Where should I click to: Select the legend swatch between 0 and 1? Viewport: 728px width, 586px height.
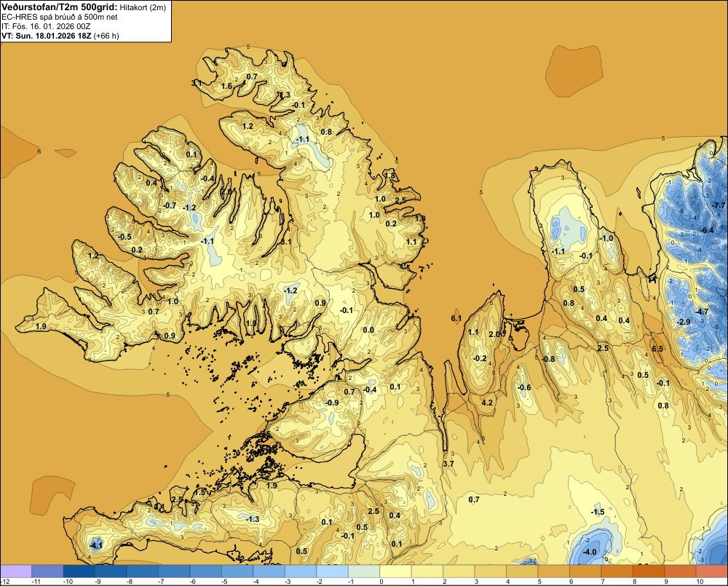click(395, 571)
